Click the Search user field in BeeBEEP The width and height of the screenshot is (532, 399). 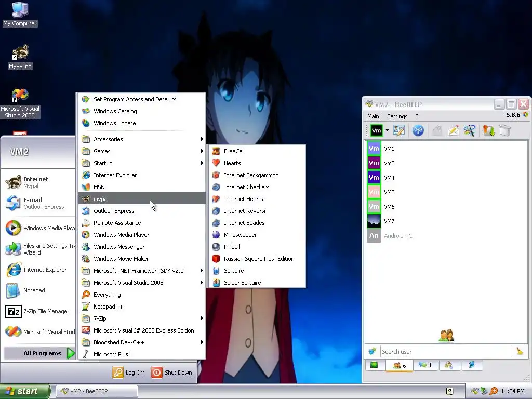[446, 352]
